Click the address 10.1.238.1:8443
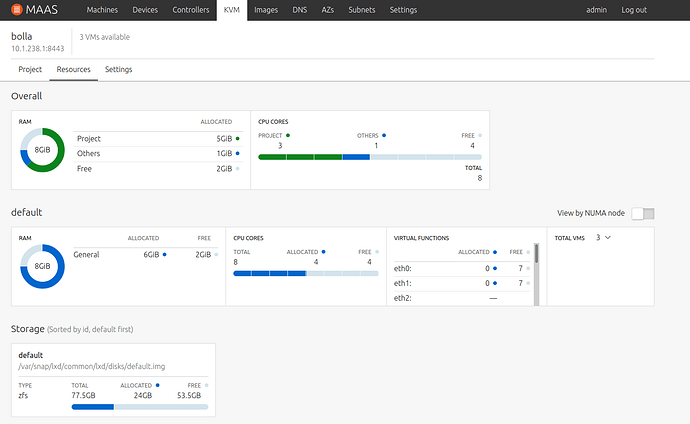The height and width of the screenshot is (424, 690). point(38,48)
